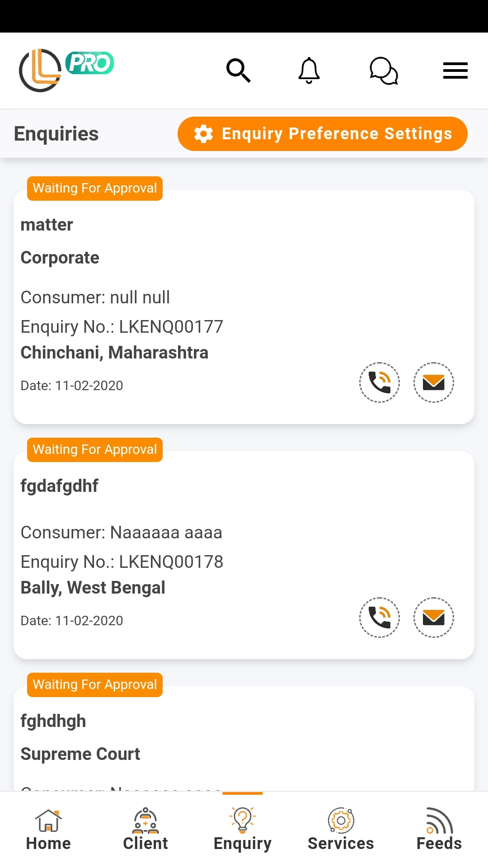Image resolution: width=488 pixels, height=868 pixels.
Task: Tap the PRO app logo
Action: 66,70
